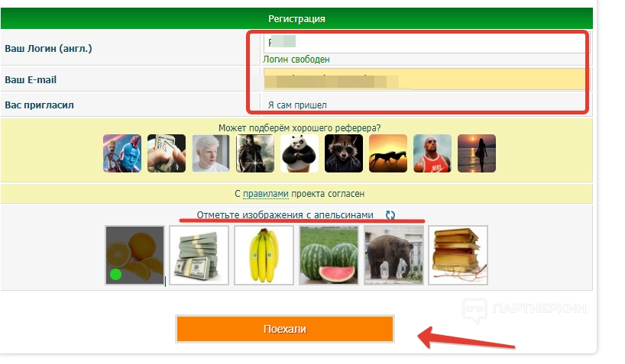
Task: Mark the bananas captcha image
Action: (x=264, y=256)
